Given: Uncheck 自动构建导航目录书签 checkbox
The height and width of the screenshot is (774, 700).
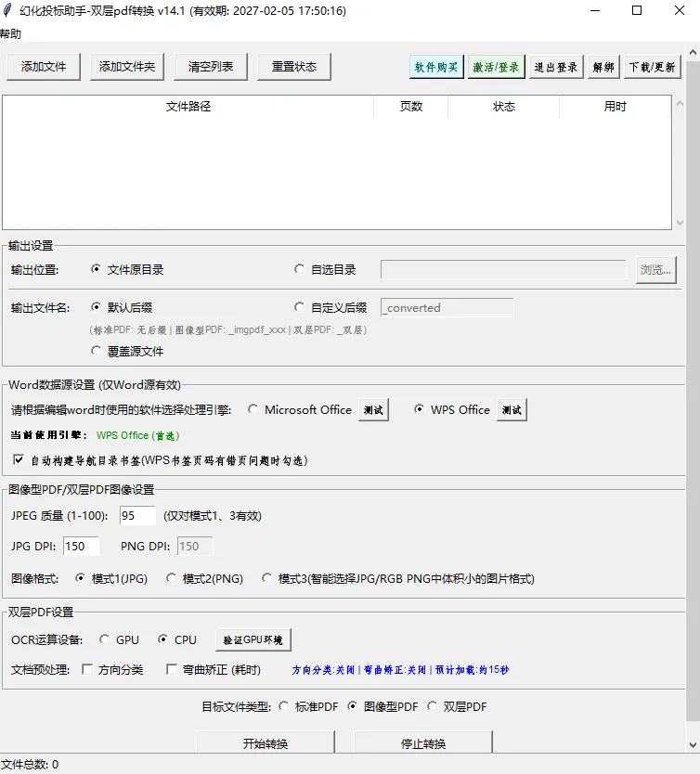Looking at the screenshot, I should point(19,460).
